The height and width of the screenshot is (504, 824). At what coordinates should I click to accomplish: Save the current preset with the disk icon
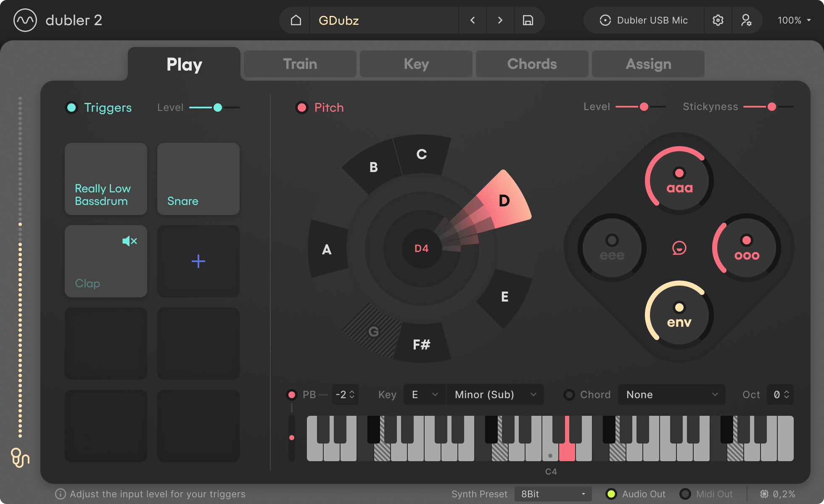pyautogui.click(x=528, y=20)
